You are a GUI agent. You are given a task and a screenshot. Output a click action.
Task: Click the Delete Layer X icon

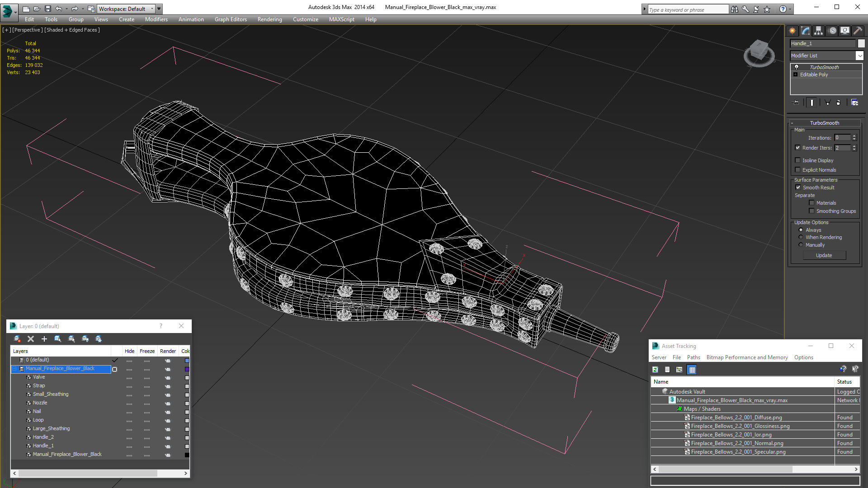pos(31,339)
